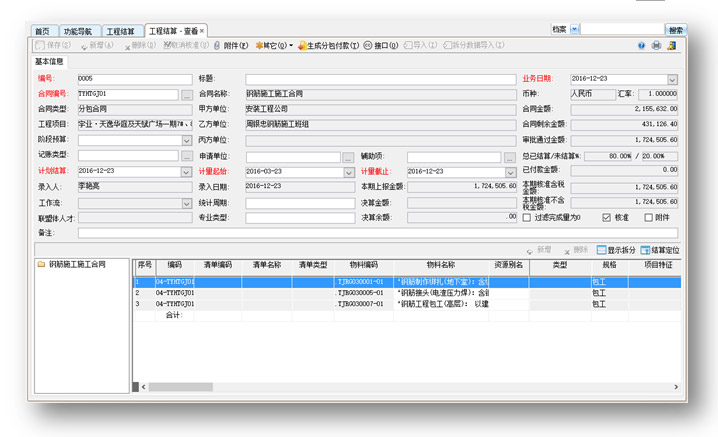
Task: Expand the 工作流 dropdown
Action: (x=186, y=203)
